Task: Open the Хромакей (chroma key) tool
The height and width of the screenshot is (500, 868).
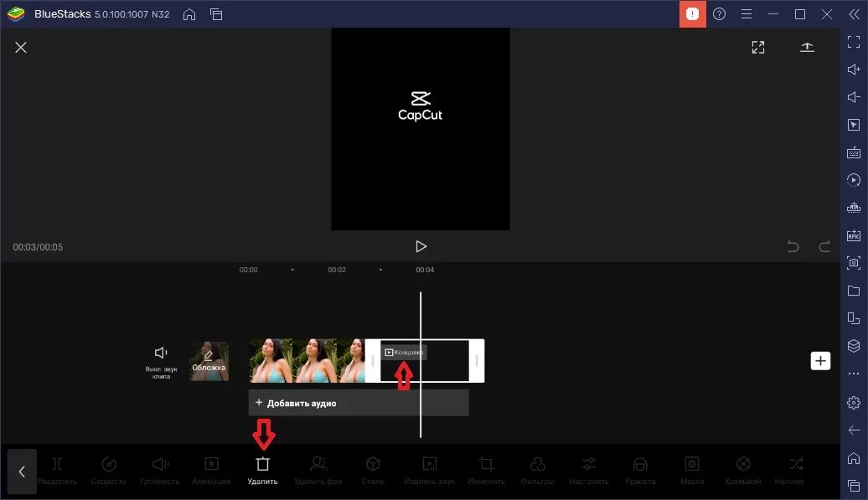Action: pos(743,471)
